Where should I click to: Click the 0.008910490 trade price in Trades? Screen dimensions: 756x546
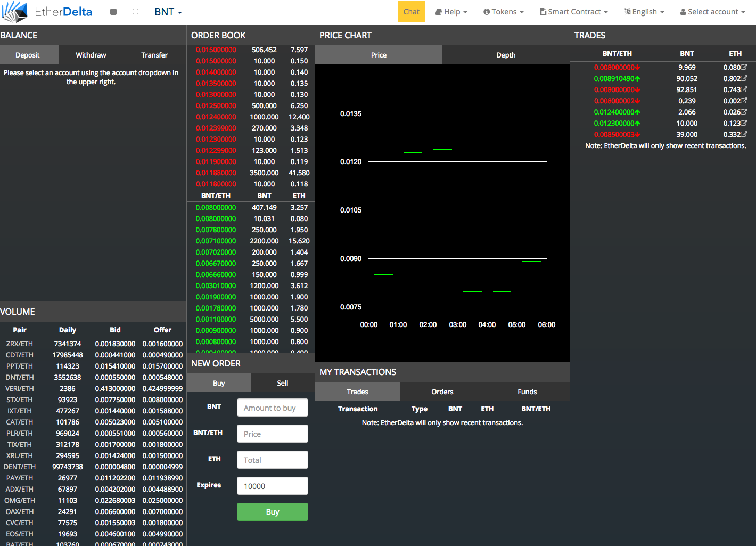(x=617, y=78)
